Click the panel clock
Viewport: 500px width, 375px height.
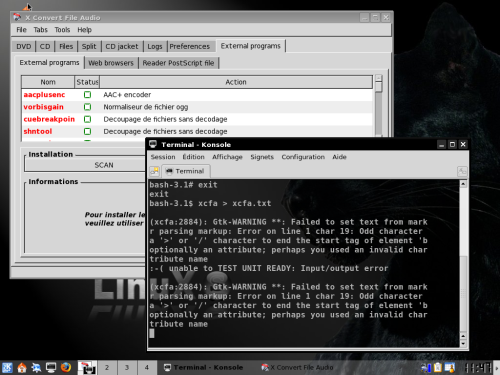coord(478,367)
